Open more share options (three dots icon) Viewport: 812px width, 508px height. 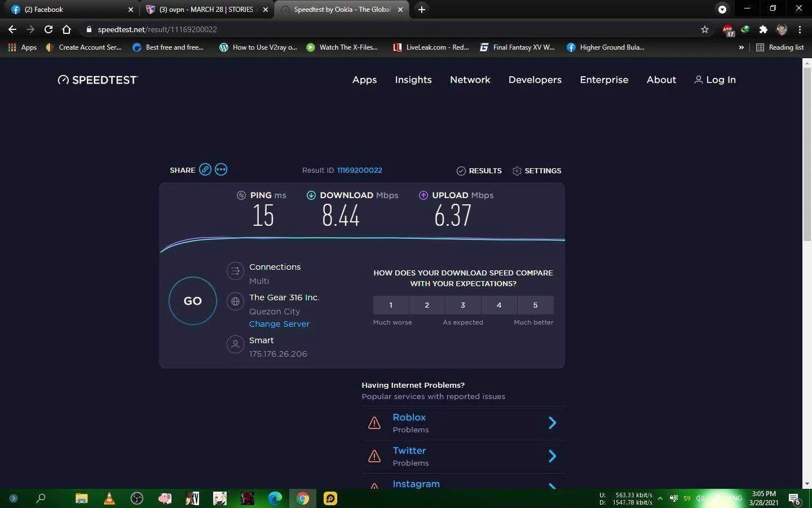tap(221, 170)
